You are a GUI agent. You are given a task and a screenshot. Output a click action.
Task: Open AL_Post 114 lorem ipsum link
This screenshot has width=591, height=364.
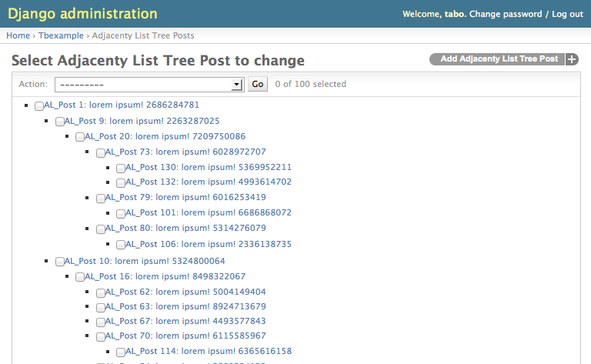pyautogui.click(x=209, y=351)
